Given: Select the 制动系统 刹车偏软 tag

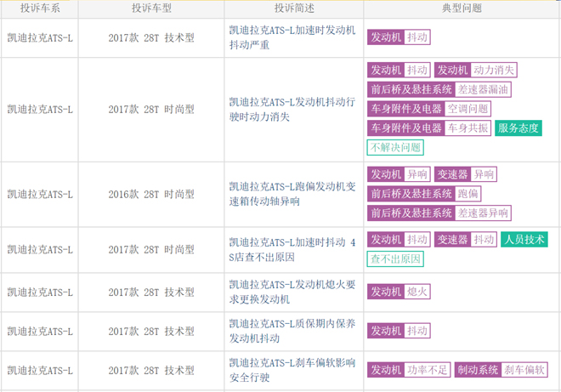Looking at the screenshot, I should [x=501, y=370].
